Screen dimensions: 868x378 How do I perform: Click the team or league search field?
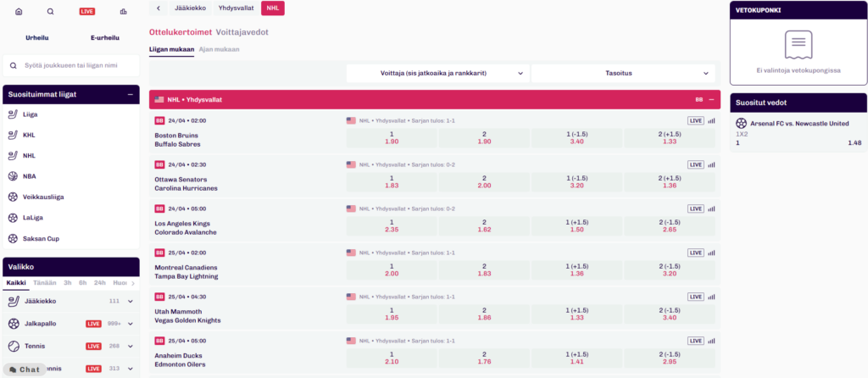click(x=71, y=65)
